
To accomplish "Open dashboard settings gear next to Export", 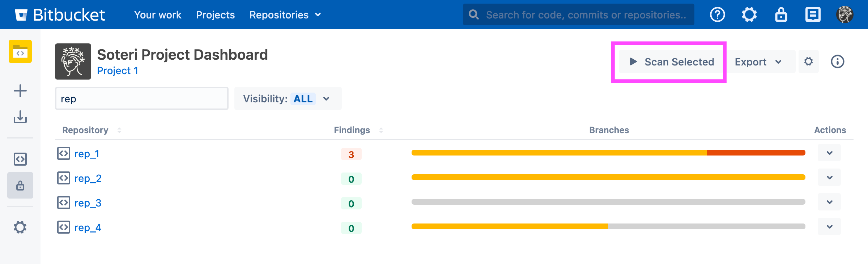I will pyautogui.click(x=808, y=62).
